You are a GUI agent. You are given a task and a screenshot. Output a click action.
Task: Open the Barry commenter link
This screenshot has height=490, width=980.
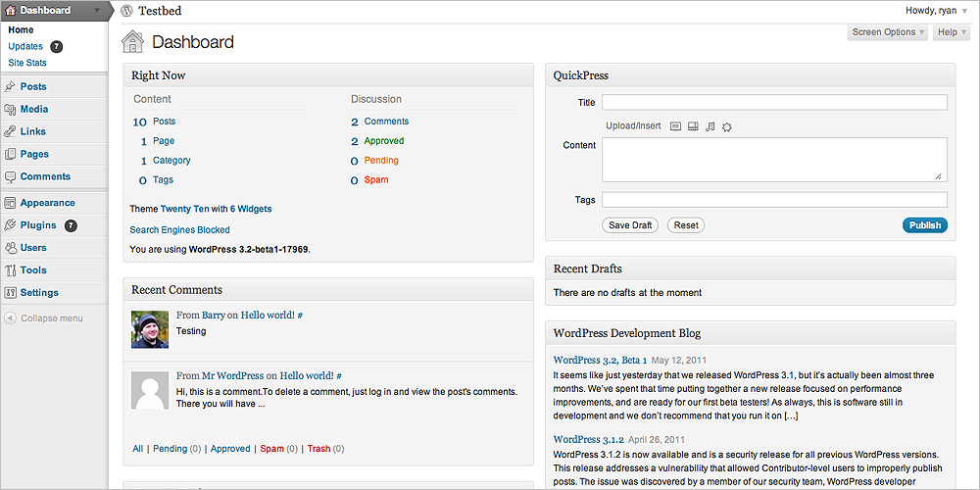[213, 316]
